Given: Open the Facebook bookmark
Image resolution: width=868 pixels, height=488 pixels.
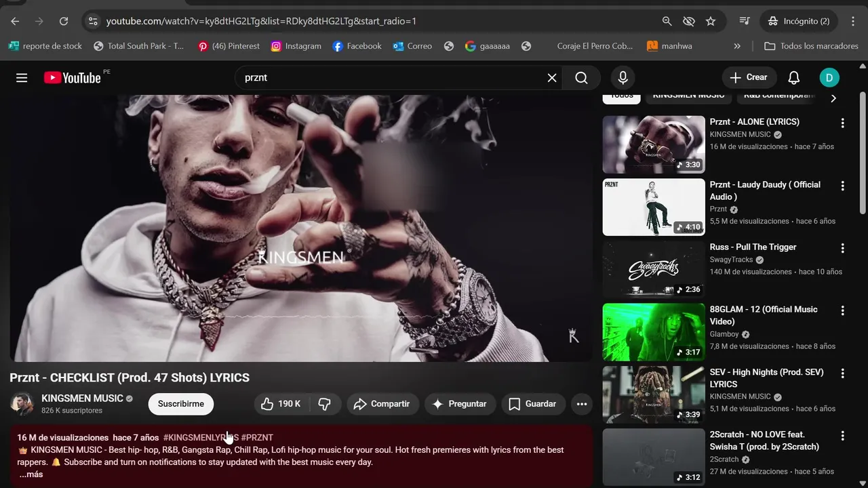Looking at the screenshot, I should 357,46.
